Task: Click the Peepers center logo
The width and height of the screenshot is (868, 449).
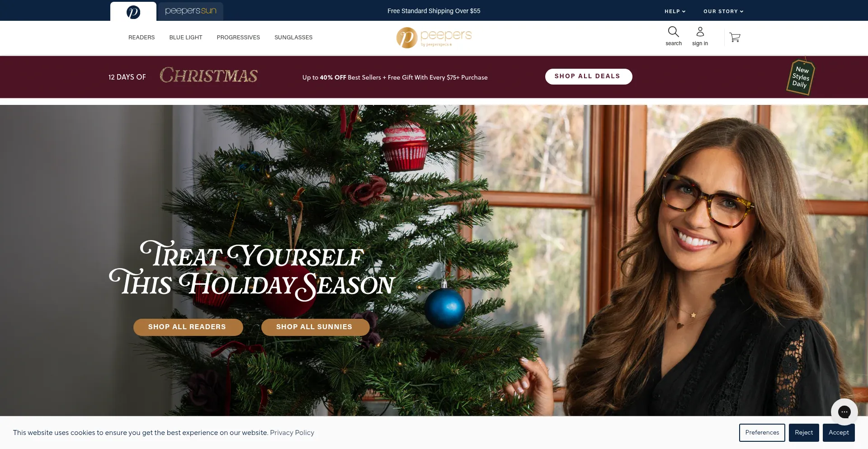Action: pos(434,38)
